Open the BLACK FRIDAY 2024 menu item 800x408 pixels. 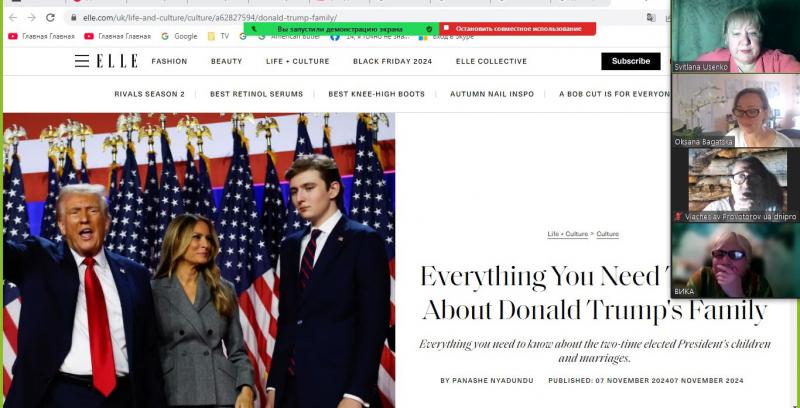point(392,61)
